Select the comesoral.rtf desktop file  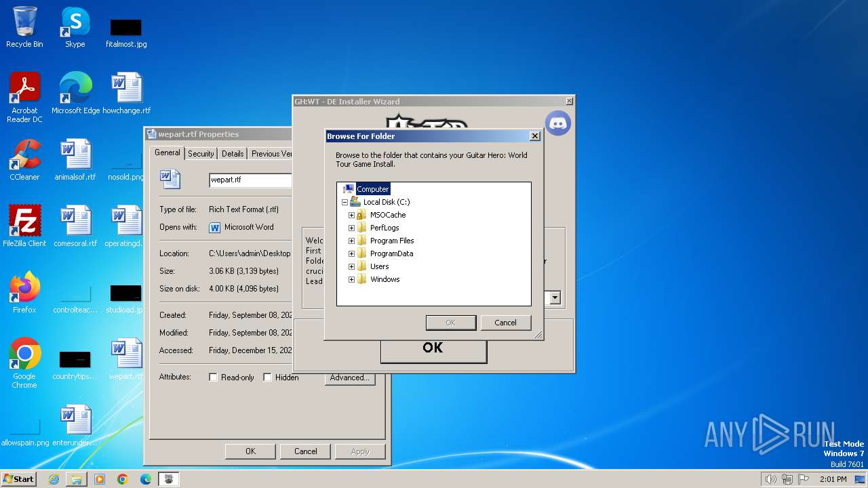point(75,226)
